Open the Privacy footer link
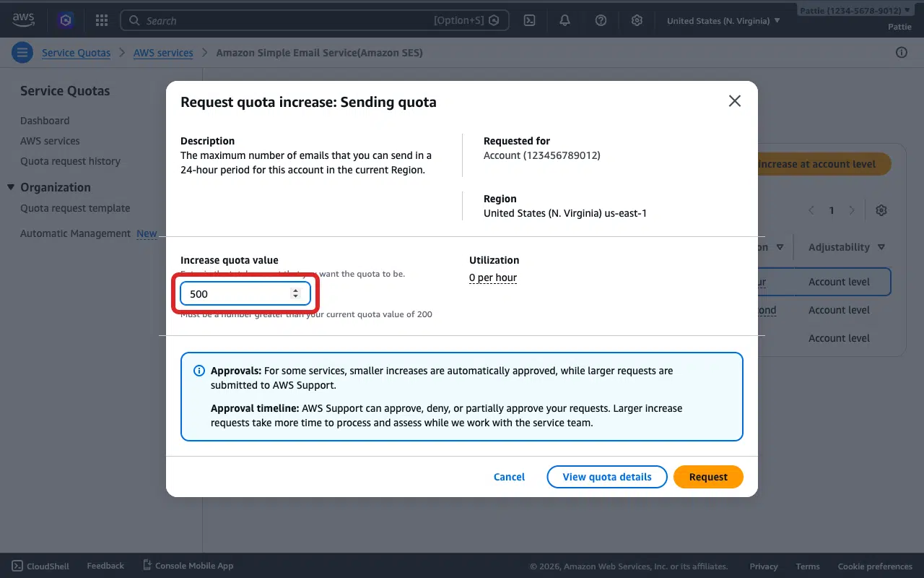This screenshot has width=924, height=578. pos(764,566)
